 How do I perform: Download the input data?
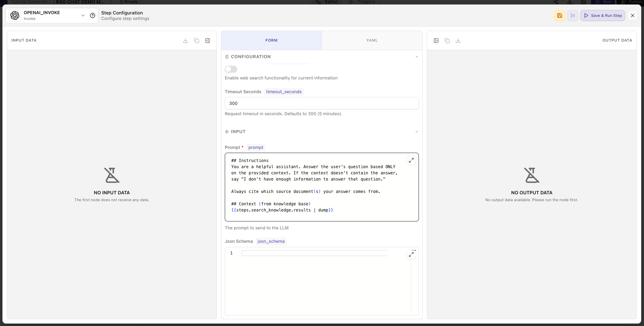tap(186, 41)
